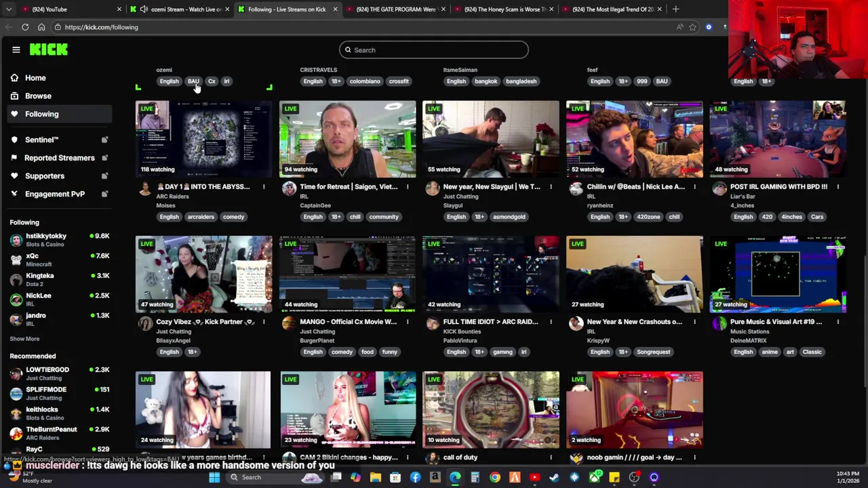This screenshot has width=868, height=488.
Task: Click DeineMATRIX streamer avatar
Action: [x=719, y=324]
